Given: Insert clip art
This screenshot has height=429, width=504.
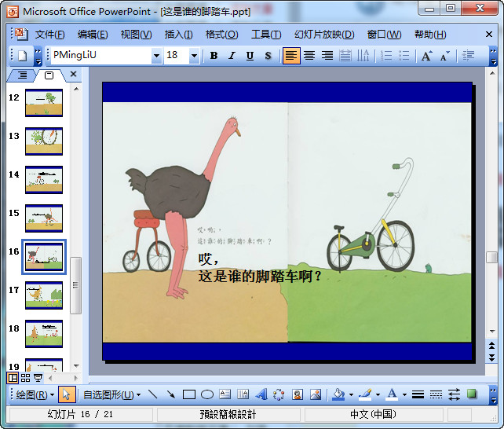Looking at the screenshot, I should pos(298,394).
